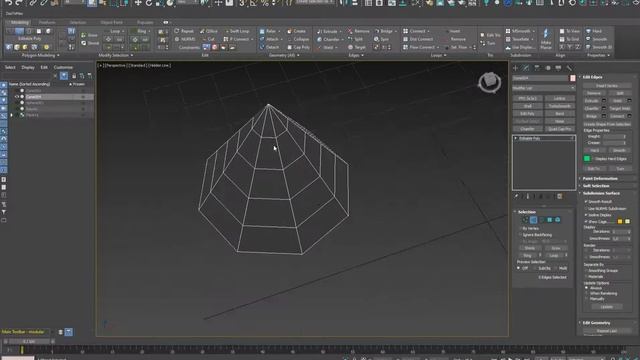Image resolution: width=640 pixels, height=360 pixels.
Task: Expand the Polygon Modeling ribbon panel
Action: [40, 55]
